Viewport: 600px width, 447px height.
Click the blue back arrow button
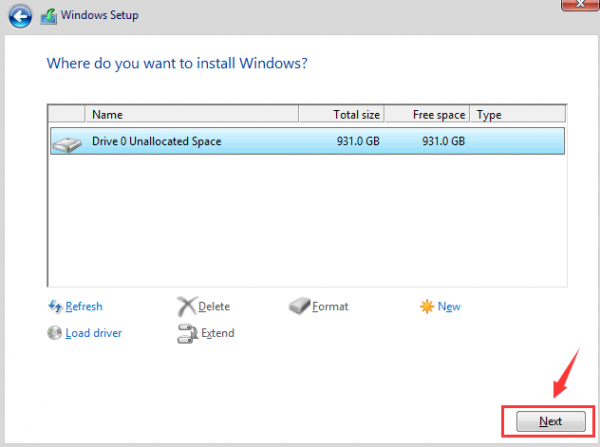click(x=17, y=15)
